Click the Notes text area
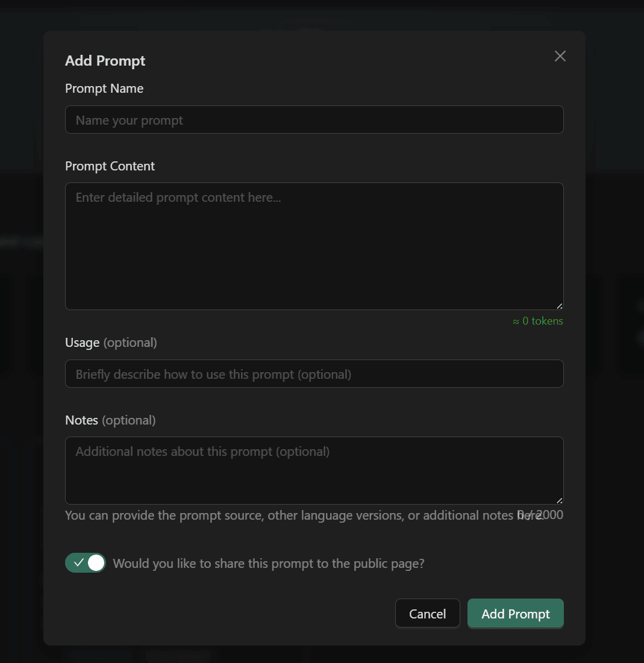644x663 pixels. [314, 470]
